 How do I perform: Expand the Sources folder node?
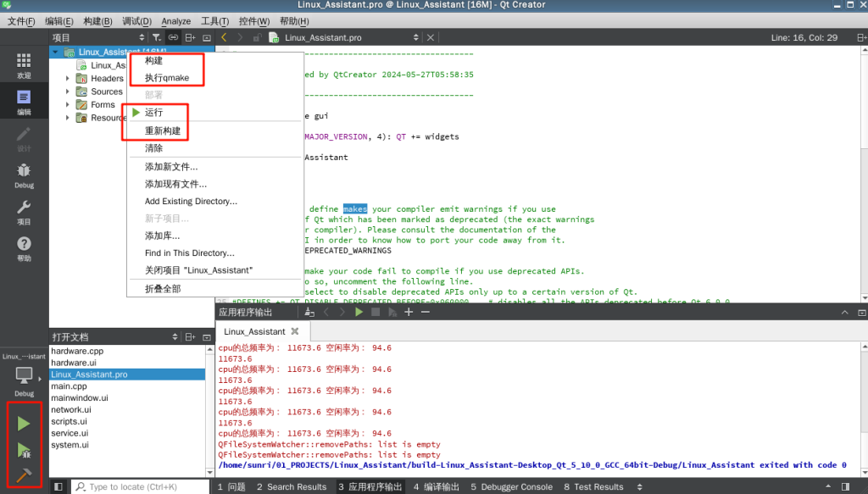tap(68, 92)
